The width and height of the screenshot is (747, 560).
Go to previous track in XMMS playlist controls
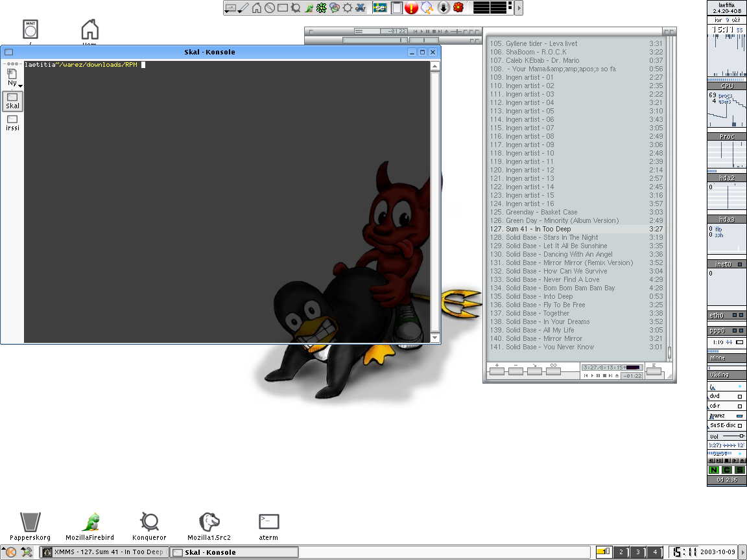[586, 376]
